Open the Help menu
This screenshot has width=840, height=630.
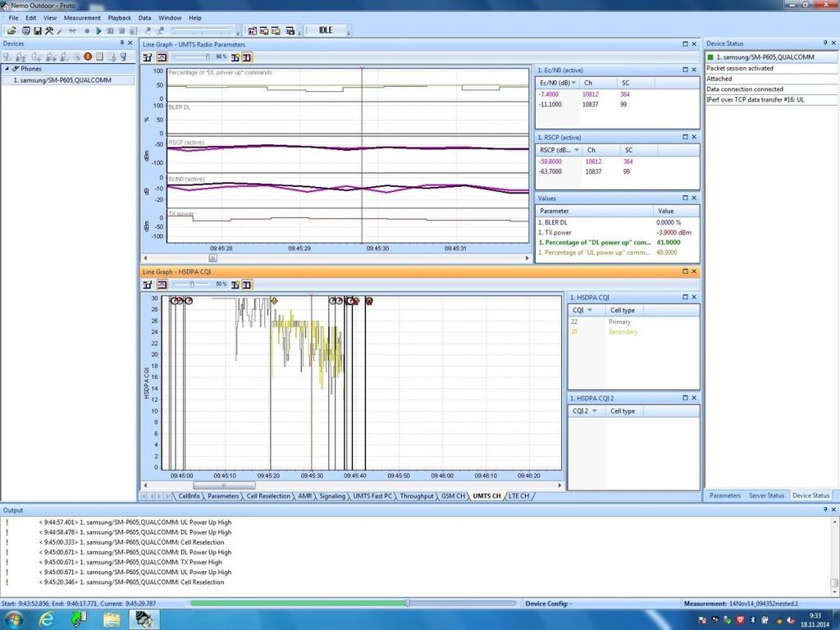tap(195, 18)
